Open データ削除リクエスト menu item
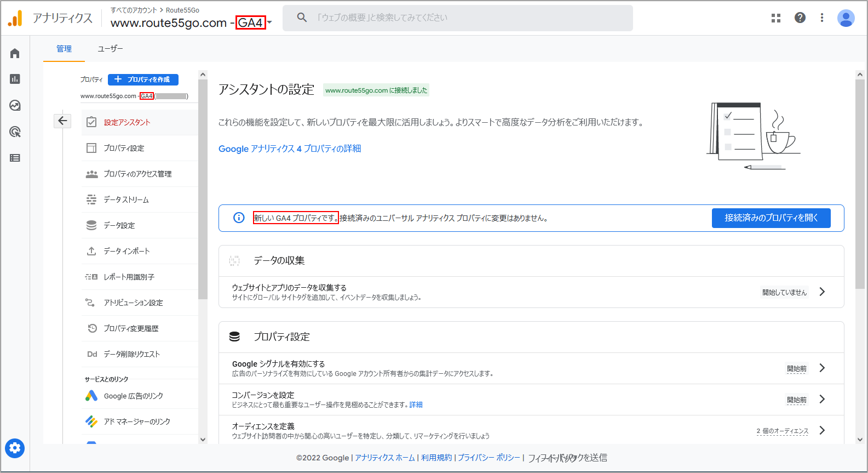The height and width of the screenshot is (473, 868). pos(140,354)
